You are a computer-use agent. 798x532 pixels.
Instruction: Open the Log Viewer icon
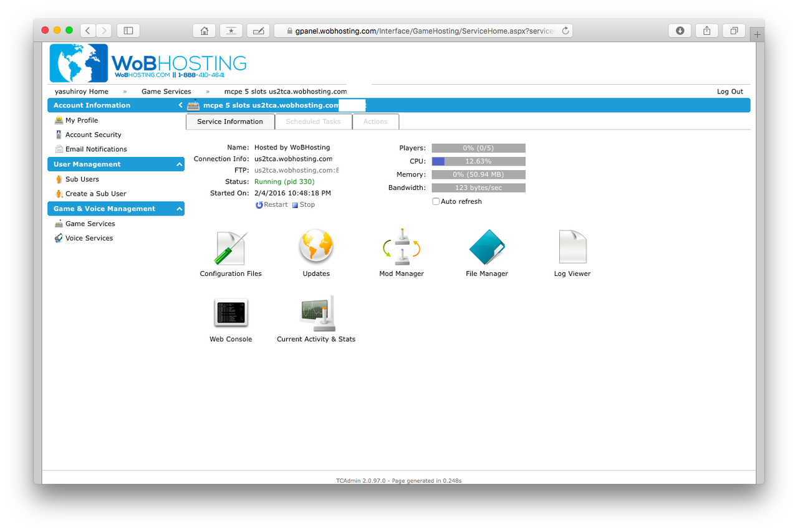572,247
